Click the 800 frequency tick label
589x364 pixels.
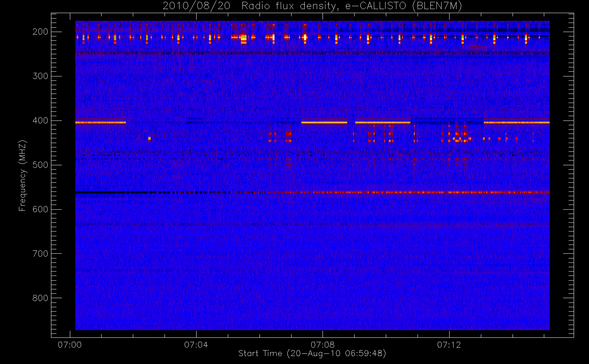pos(40,298)
